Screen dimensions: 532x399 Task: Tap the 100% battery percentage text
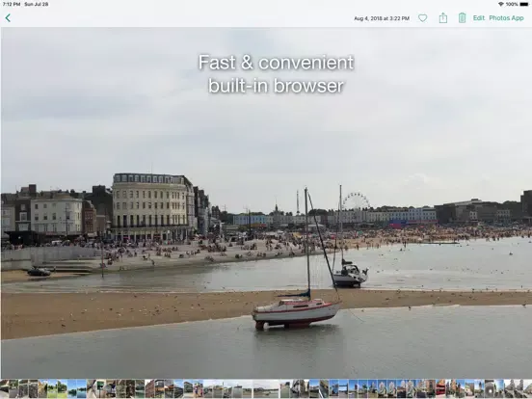512,4
